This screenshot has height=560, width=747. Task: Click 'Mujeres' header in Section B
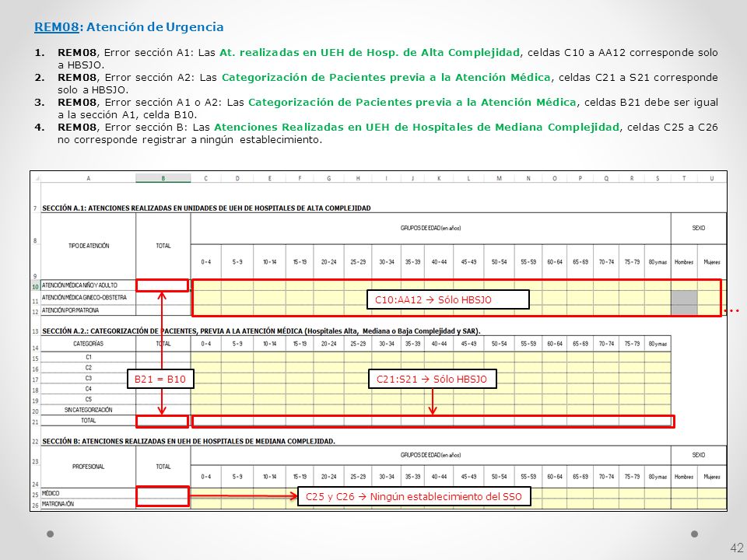coord(712,477)
